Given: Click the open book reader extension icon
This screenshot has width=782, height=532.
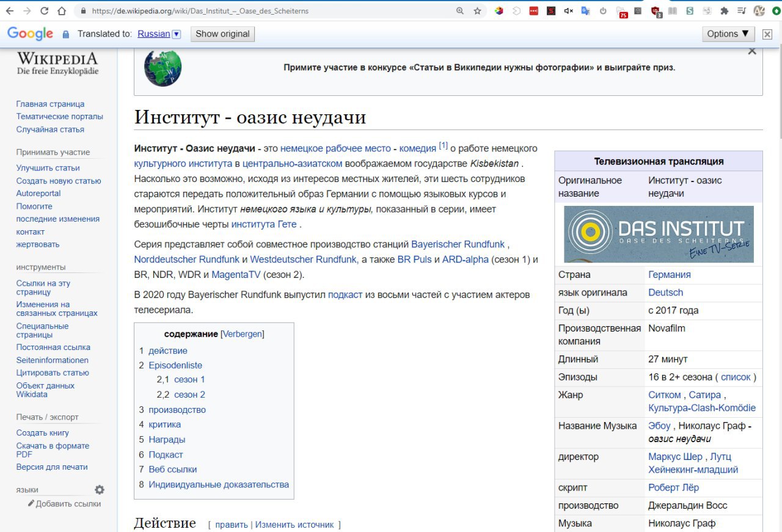Looking at the screenshot, I should (x=673, y=11).
